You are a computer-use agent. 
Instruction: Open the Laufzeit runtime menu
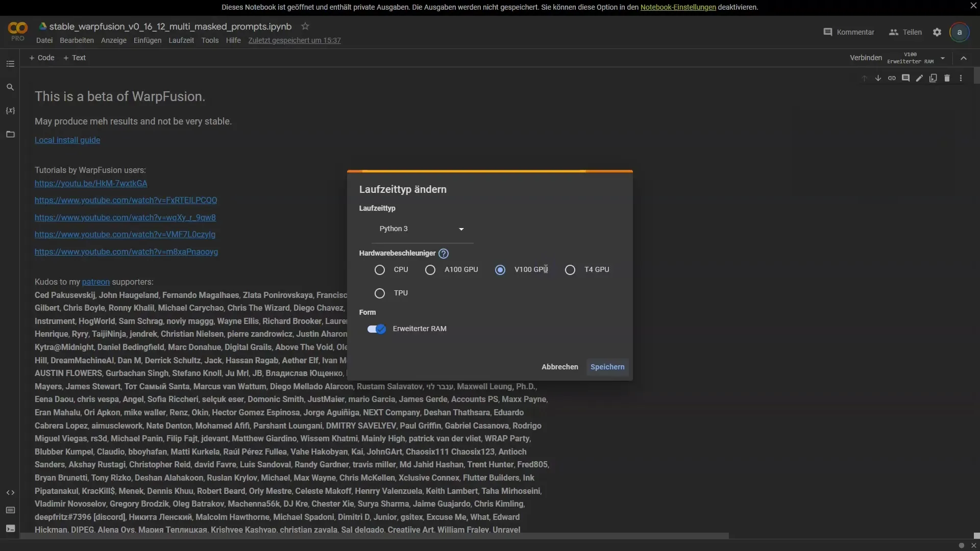click(180, 41)
